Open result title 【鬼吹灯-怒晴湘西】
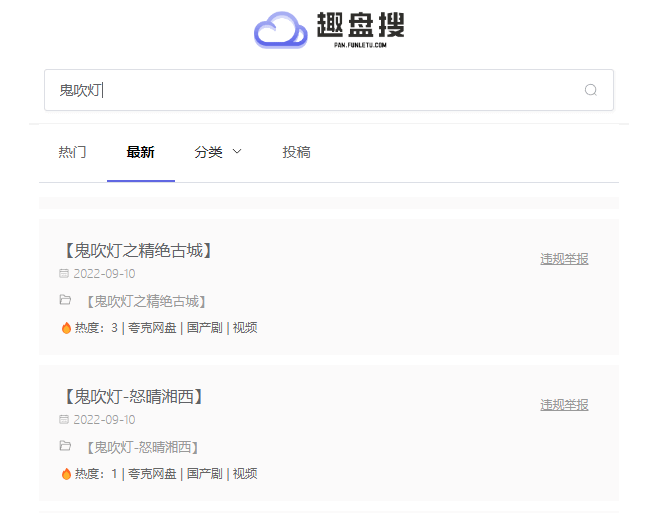Viewport: 661px width, 513px height. 133,396
